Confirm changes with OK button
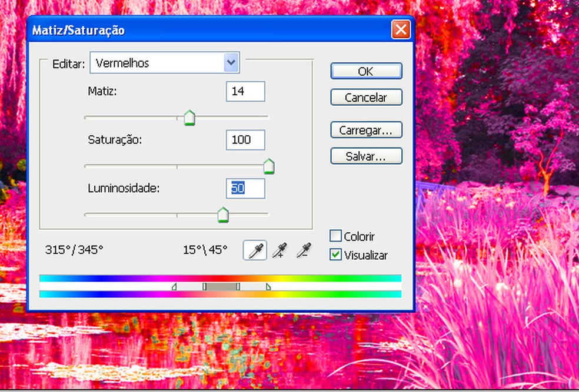The width and height of the screenshot is (579, 392). (x=366, y=71)
